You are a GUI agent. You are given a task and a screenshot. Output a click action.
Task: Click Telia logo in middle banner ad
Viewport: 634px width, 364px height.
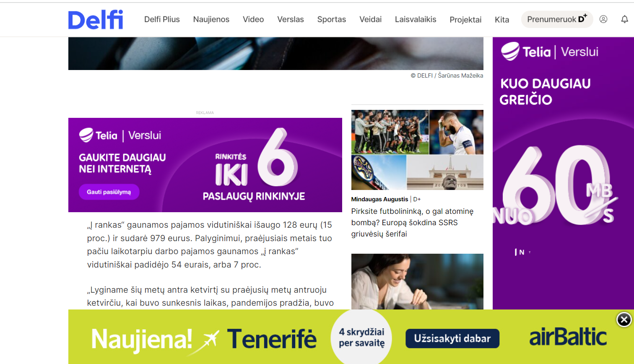(x=120, y=135)
